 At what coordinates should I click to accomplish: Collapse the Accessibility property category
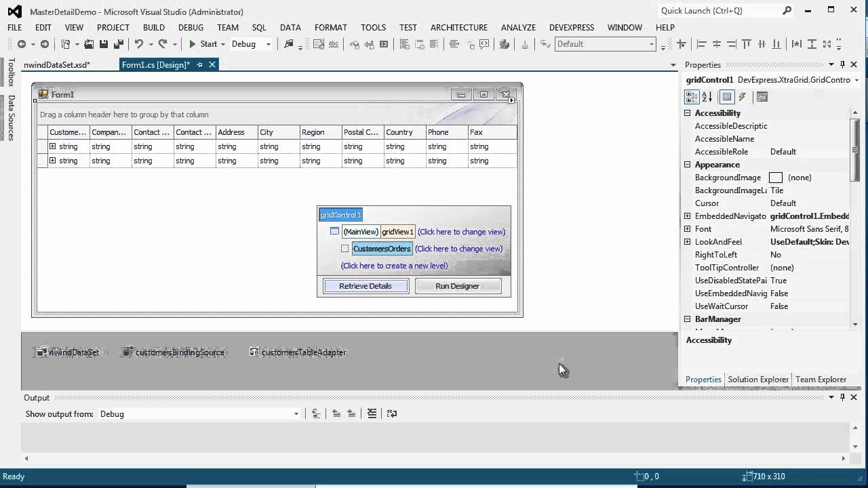(x=687, y=113)
